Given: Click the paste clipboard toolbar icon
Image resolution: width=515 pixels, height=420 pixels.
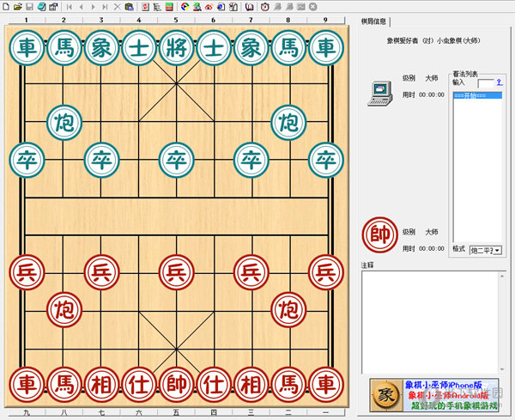Looking at the screenshot, I should [x=129, y=7].
